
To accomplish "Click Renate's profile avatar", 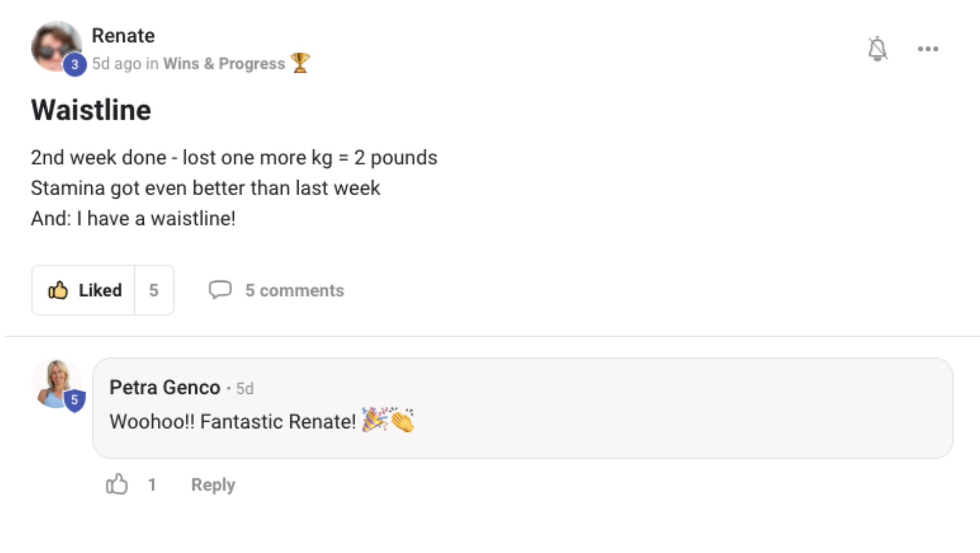I will point(54,45).
